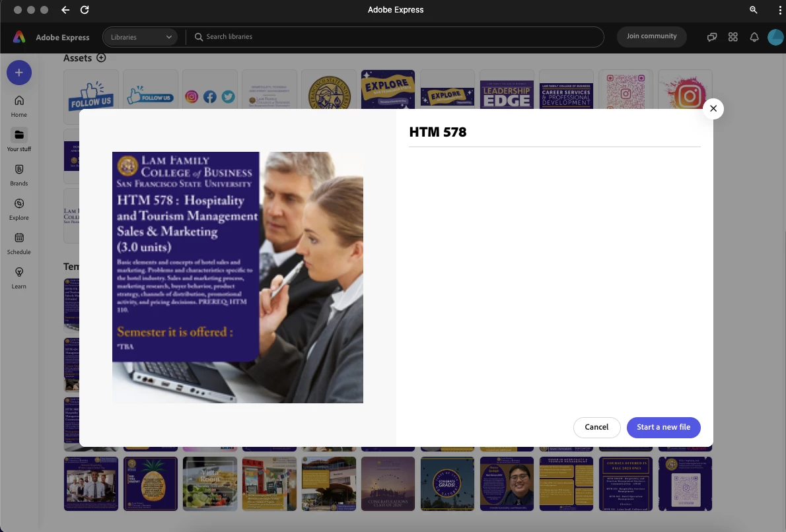Open the Vista Room template thumbnail
Viewport: 786px width, 532px height.
click(209, 483)
